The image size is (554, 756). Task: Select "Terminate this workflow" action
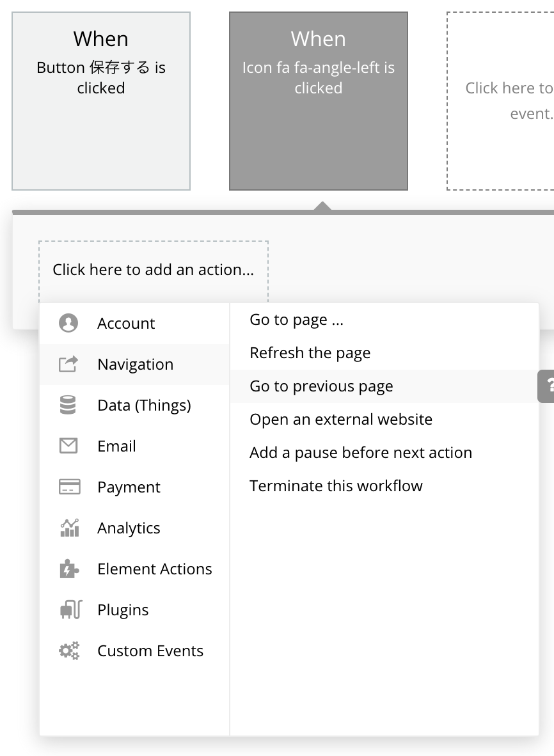336,486
